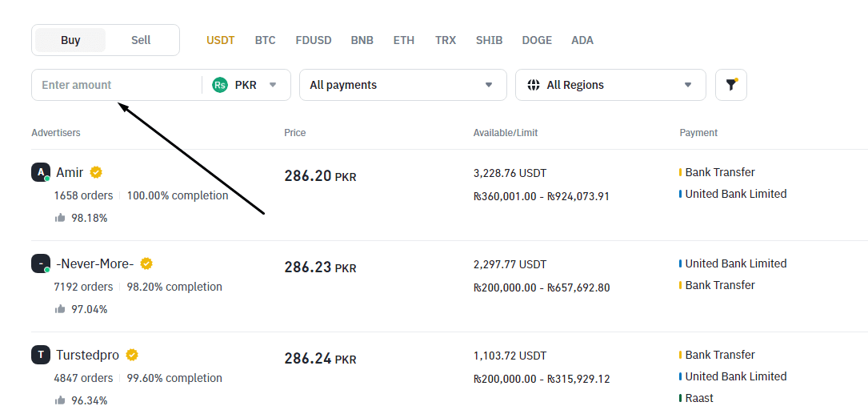This screenshot has width=868, height=406.
Task: Select the FDUSD tab
Action: click(313, 40)
